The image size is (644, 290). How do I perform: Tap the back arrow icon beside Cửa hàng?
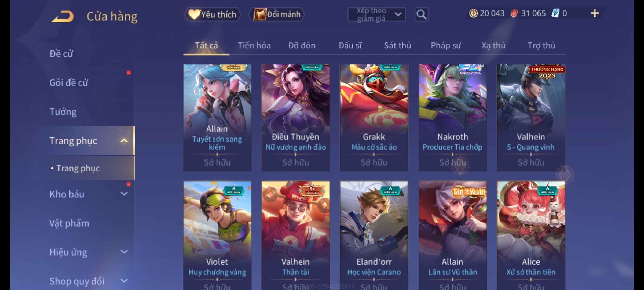click(x=63, y=16)
